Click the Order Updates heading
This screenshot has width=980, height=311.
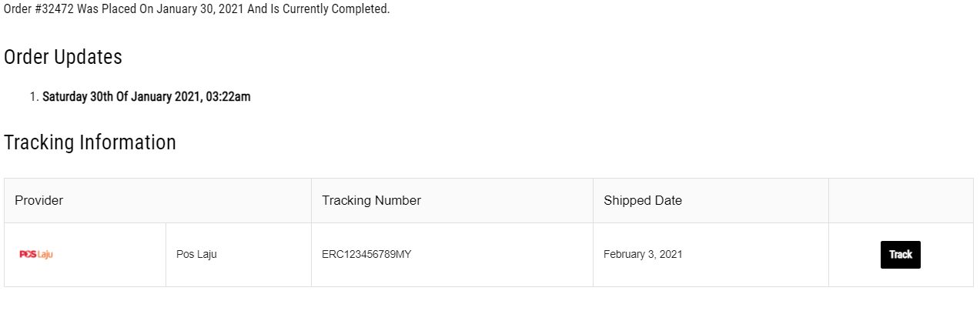pyautogui.click(x=63, y=57)
